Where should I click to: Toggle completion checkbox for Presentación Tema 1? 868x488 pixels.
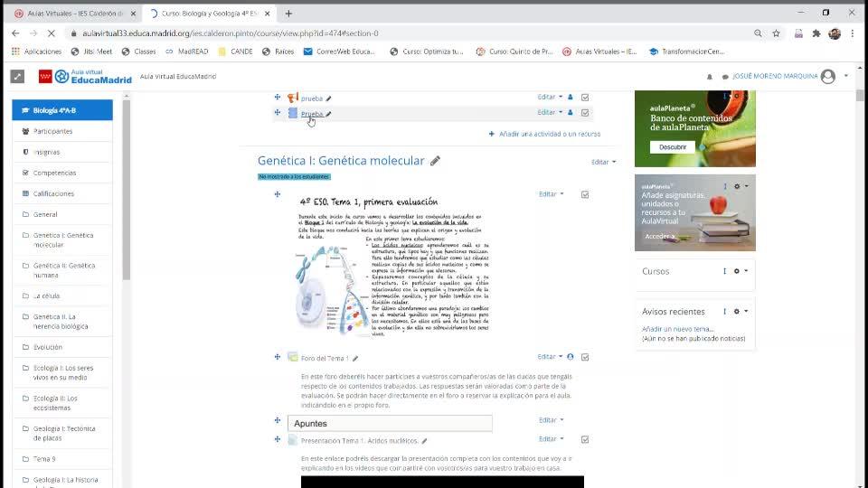click(x=585, y=439)
